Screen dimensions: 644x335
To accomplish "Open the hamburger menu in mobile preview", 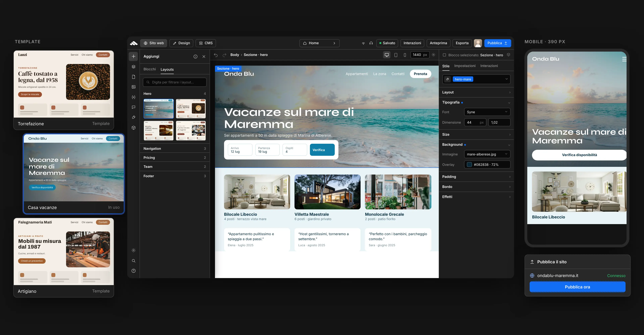I will click(624, 59).
